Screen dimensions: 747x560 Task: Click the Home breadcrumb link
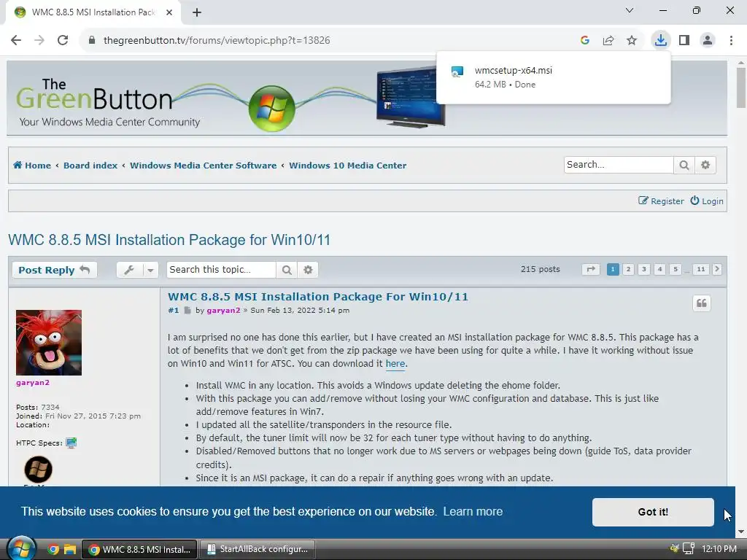click(32, 166)
